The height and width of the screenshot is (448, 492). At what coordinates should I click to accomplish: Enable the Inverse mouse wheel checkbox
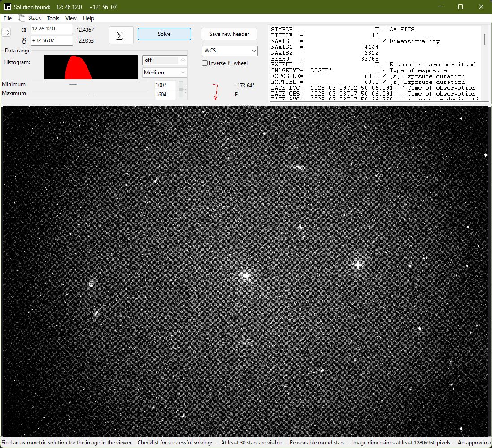(x=205, y=63)
